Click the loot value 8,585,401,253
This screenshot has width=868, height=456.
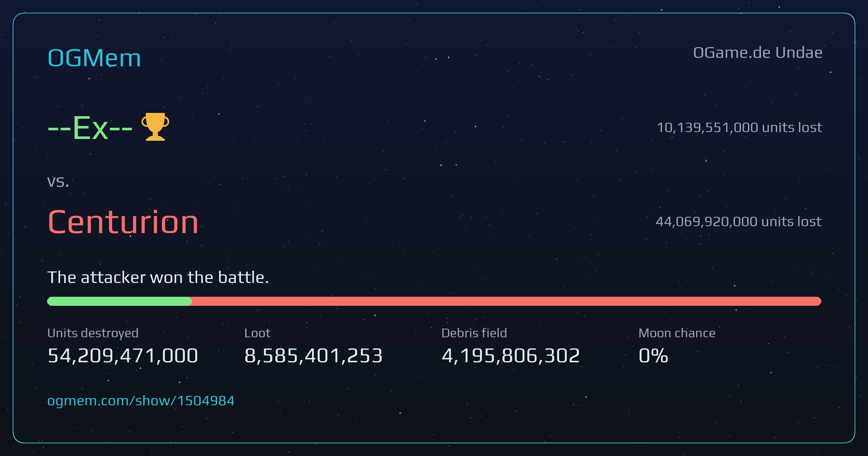(313, 355)
